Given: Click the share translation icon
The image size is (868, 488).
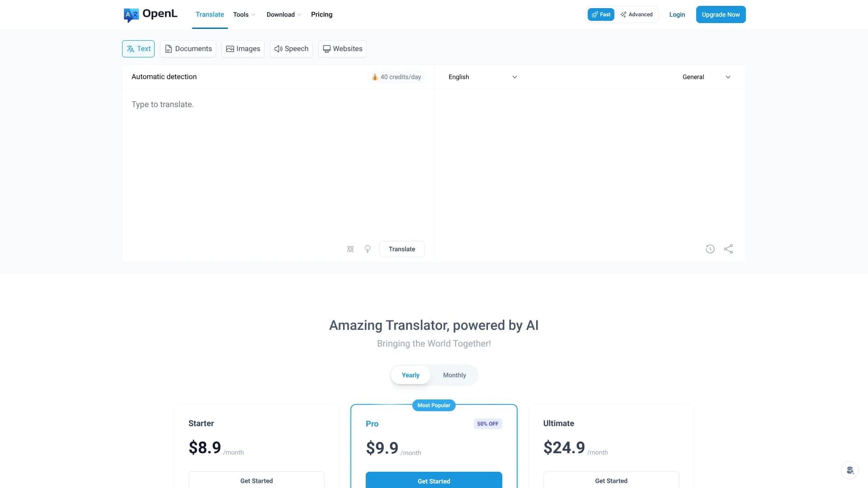Looking at the screenshot, I should click(728, 249).
